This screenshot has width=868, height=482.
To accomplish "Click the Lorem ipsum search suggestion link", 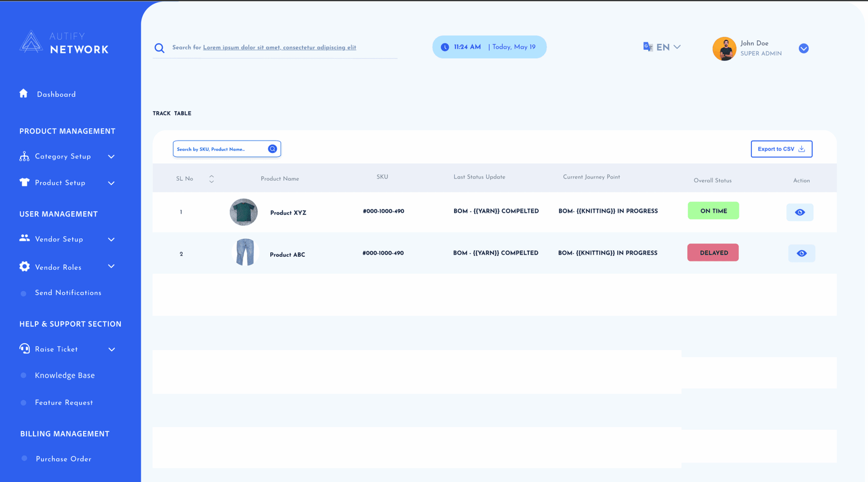I will click(x=279, y=48).
